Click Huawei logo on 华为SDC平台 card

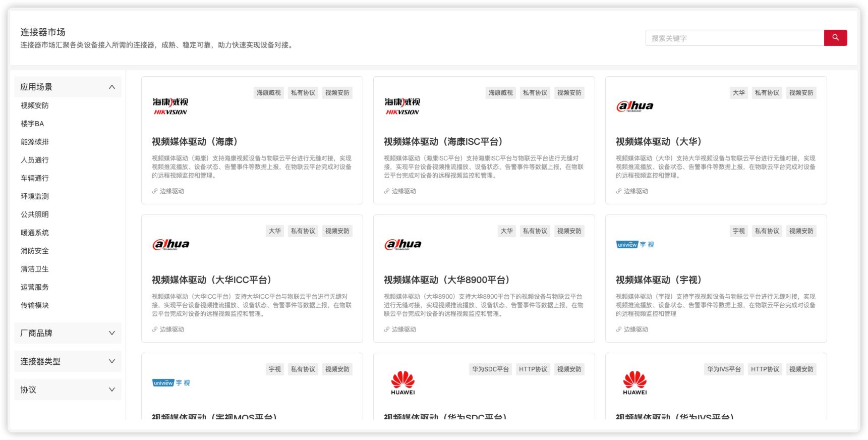[x=403, y=383]
